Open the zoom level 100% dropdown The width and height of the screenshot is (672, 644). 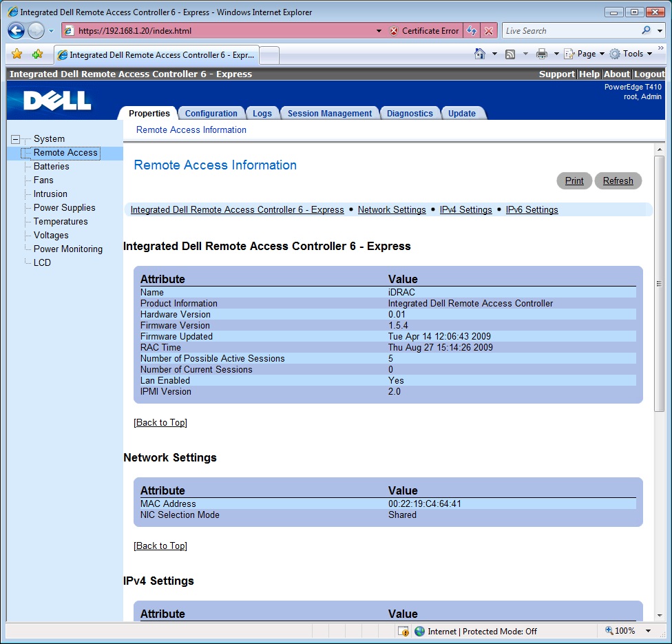[x=649, y=631]
